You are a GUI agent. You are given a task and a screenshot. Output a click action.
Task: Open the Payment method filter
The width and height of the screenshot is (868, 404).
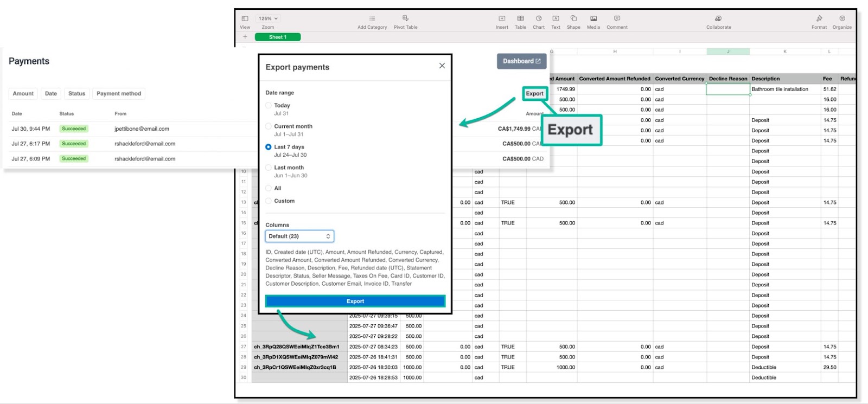click(x=119, y=94)
